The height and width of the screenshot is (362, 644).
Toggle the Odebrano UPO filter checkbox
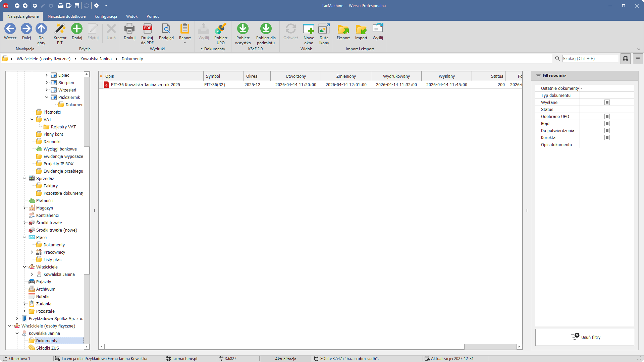[x=607, y=116]
